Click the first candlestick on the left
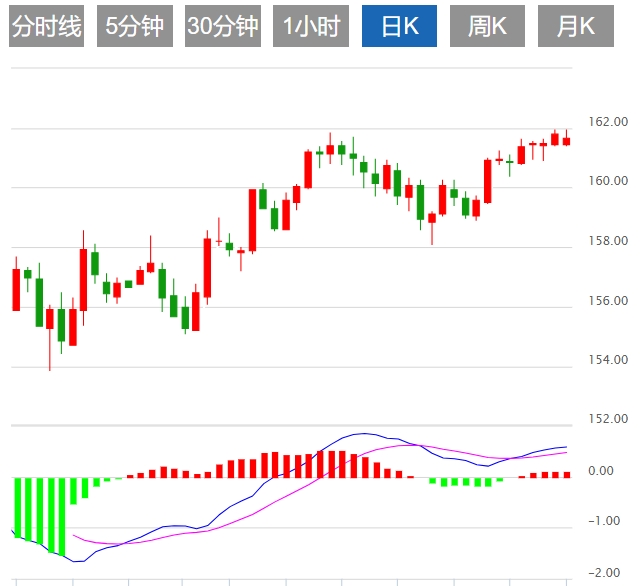The image size is (642, 586). (16, 288)
